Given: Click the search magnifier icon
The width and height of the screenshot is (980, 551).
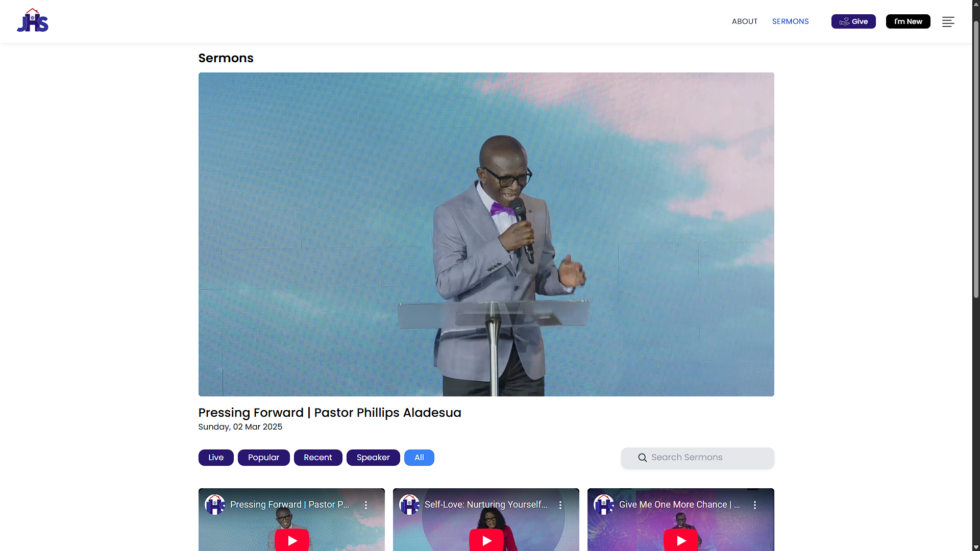Looking at the screenshot, I should coord(643,458).
